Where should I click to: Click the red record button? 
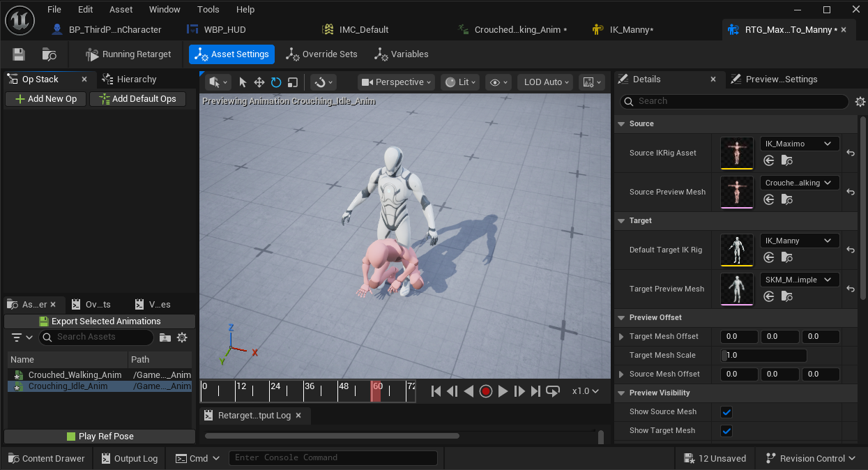tap(486, 391)
